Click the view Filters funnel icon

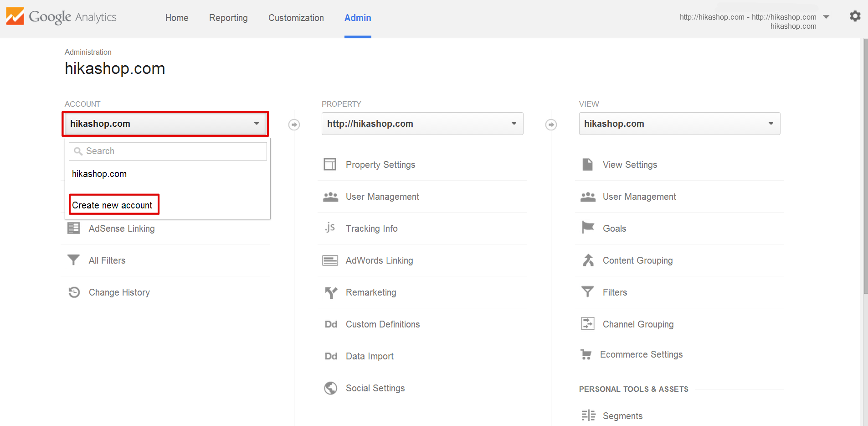588,291
